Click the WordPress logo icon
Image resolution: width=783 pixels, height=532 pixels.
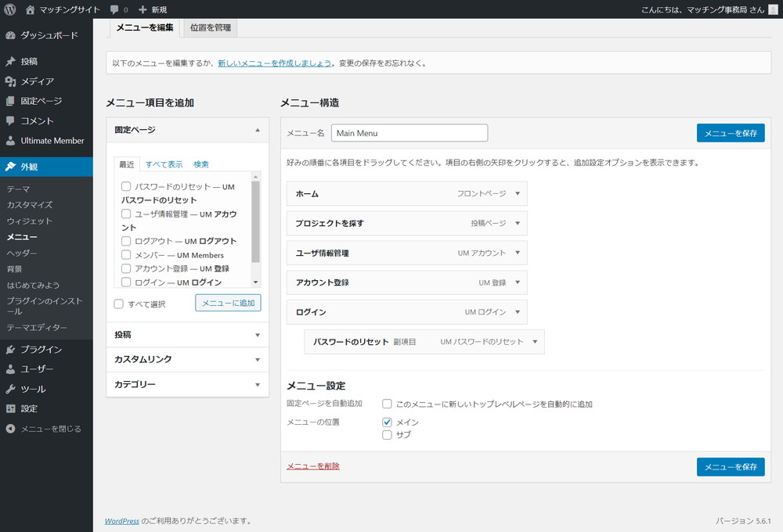[10, 9]
